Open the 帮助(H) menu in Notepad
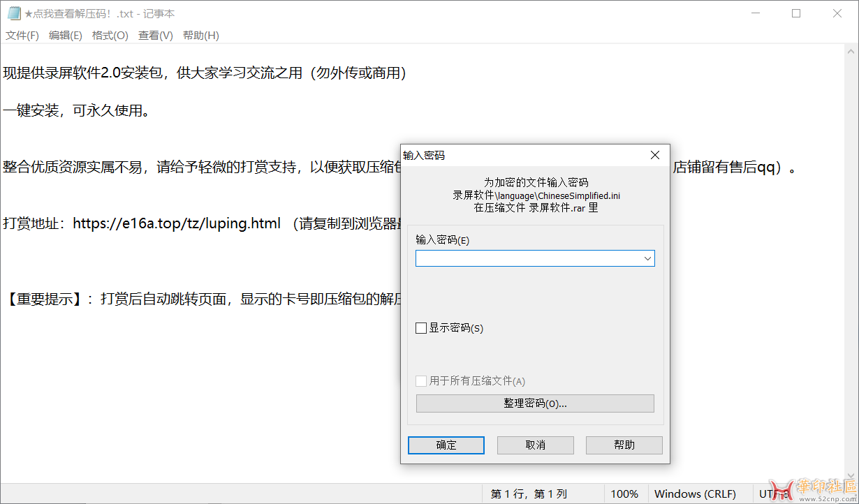Viewport: 859px width, 504px height. [x=201, y=36]
